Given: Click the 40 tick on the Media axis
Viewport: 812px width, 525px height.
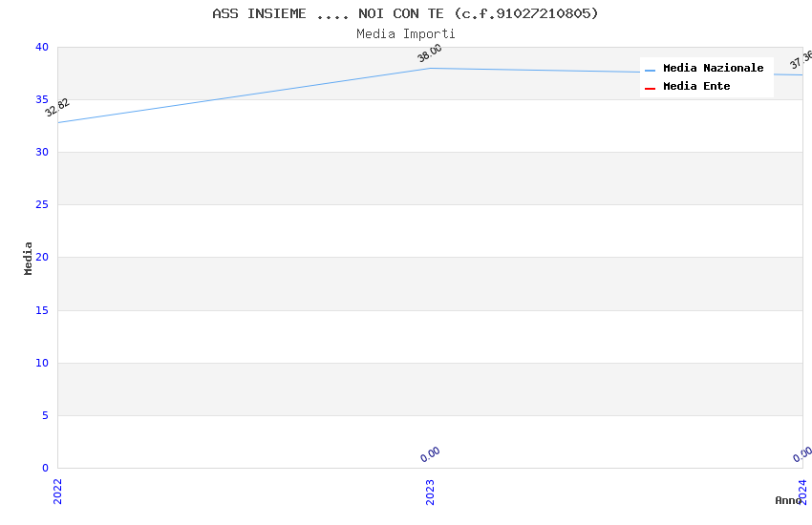Looking at the screenshot, I should (41, 48).
